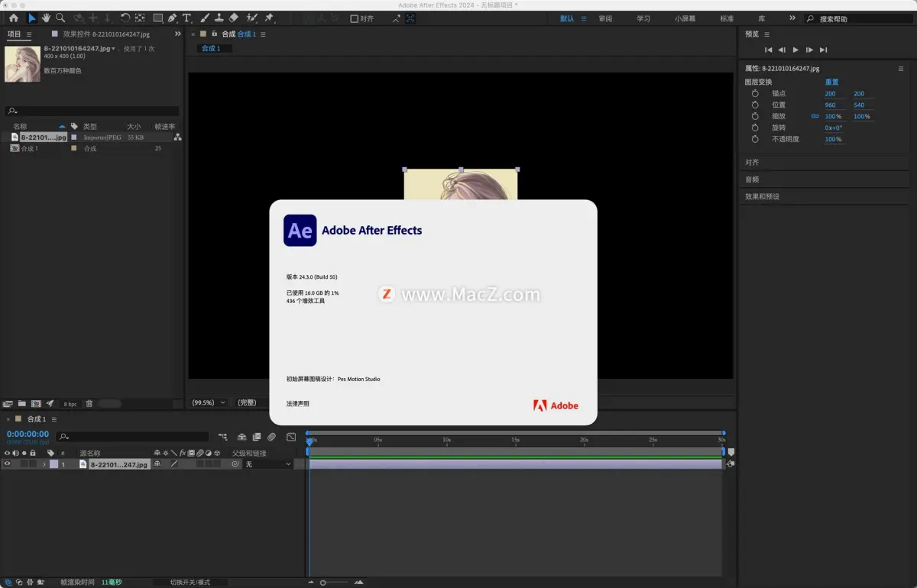Toggle stopwatch for 旋转 property
Viewport: 917px width, 588px height.
(755, 128)
